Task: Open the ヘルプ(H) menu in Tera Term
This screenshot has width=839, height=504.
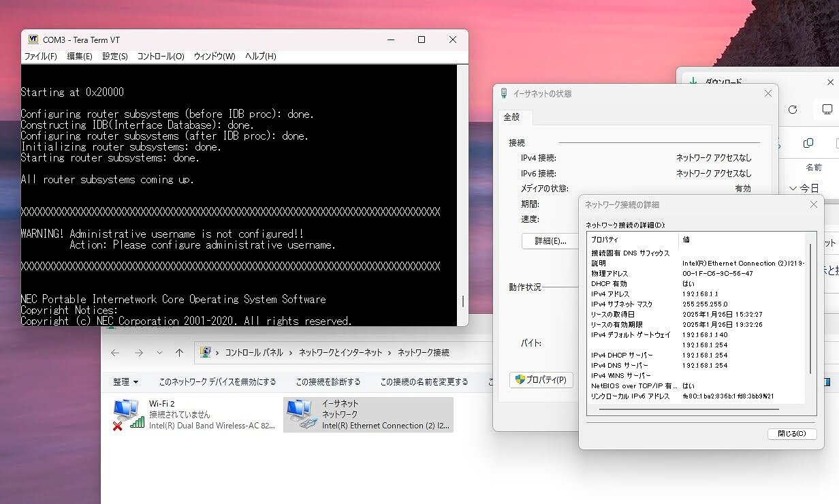Action: pyautogui.click(x=261, y=57)
